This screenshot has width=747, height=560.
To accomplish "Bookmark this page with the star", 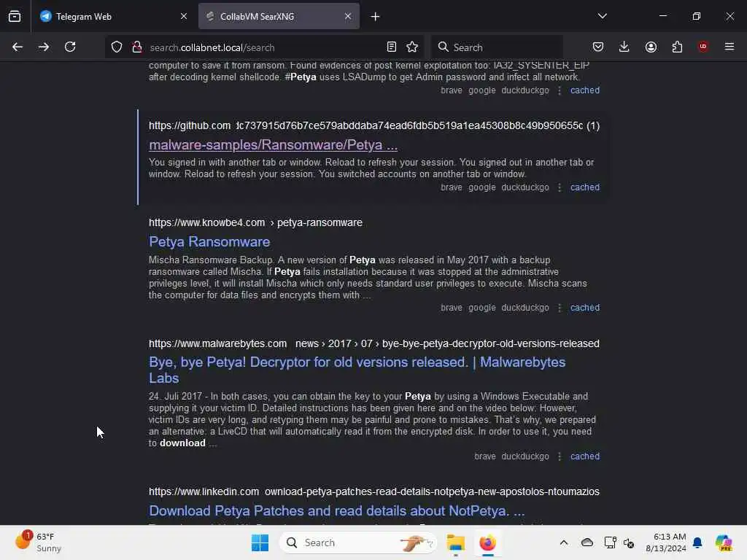I will [412, 47].
